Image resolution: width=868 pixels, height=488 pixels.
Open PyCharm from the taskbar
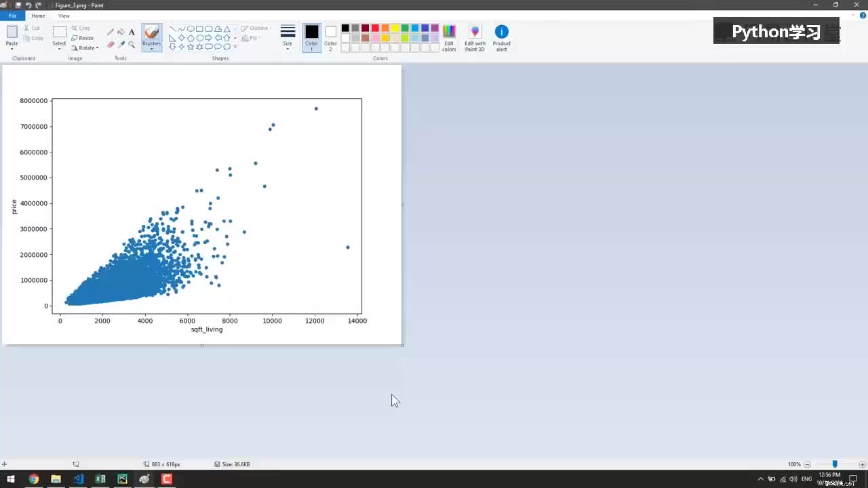122,479
